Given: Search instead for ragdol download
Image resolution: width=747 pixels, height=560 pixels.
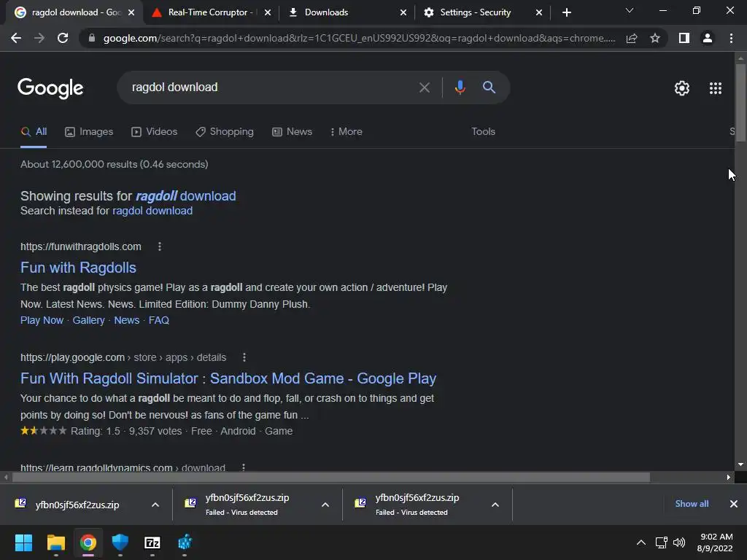Looking at the screenshot, I should (152, 211).
